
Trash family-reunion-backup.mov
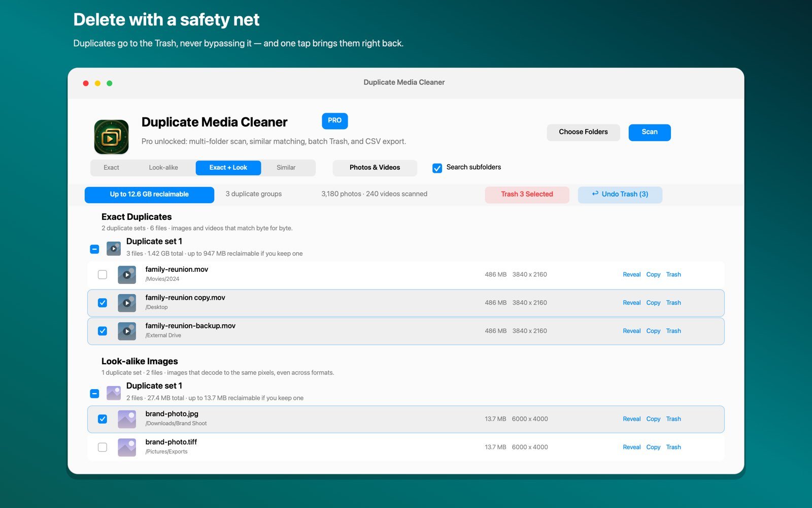point(673,331)
